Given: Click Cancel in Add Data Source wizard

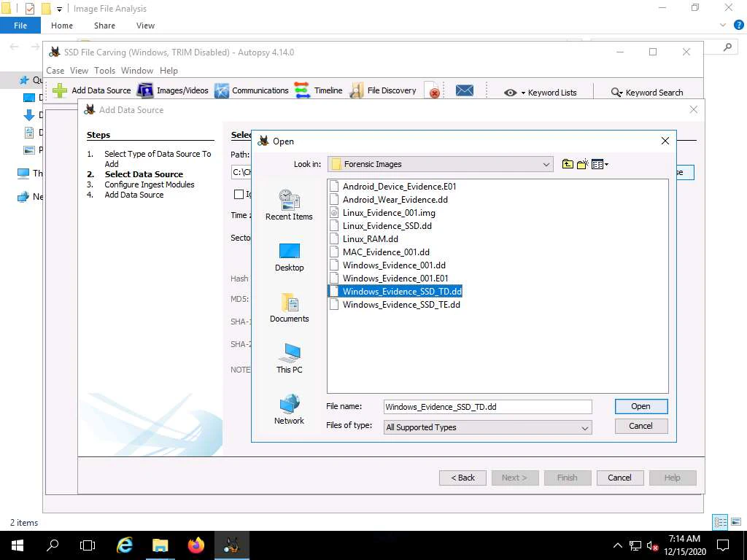Looking at the screenshot, I should click(x=620, y=478).
